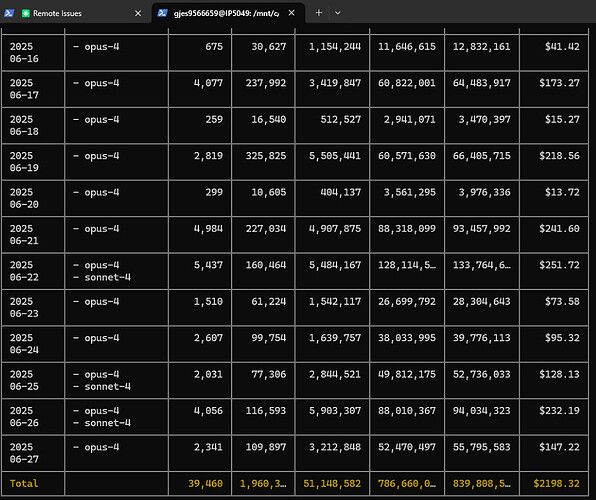Switch to the Remote Issues tab
This screenshot has height=500, width=596.
[75, 14]
